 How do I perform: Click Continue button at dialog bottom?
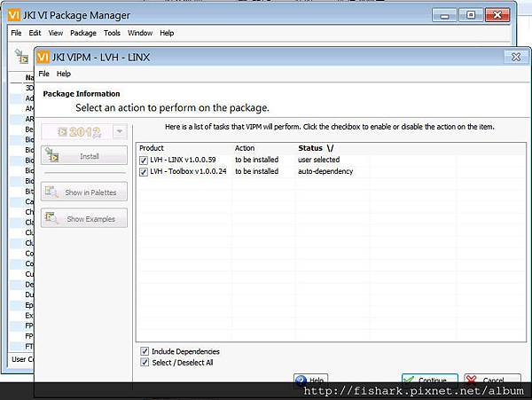point(429,380)
